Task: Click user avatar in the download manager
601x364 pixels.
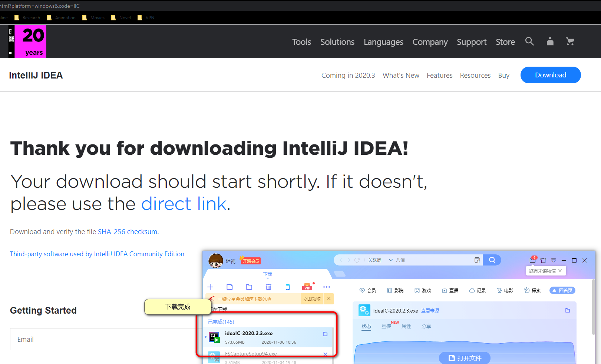Action: [x=216, y=261]
